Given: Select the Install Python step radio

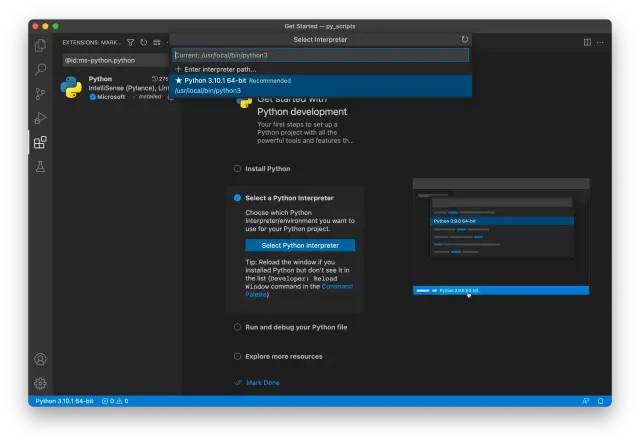Looking at the screenshot, I should (x=237, y=169).
